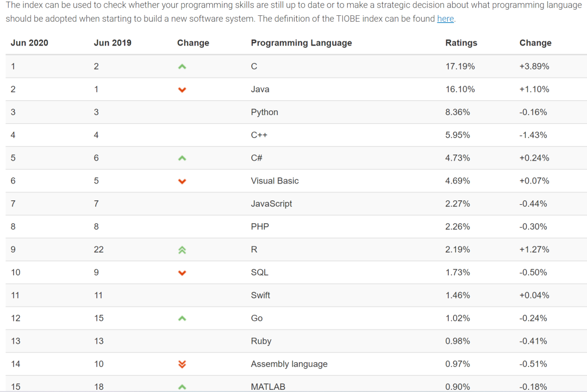Click the green up arrow in the C row

pos(182,67)
